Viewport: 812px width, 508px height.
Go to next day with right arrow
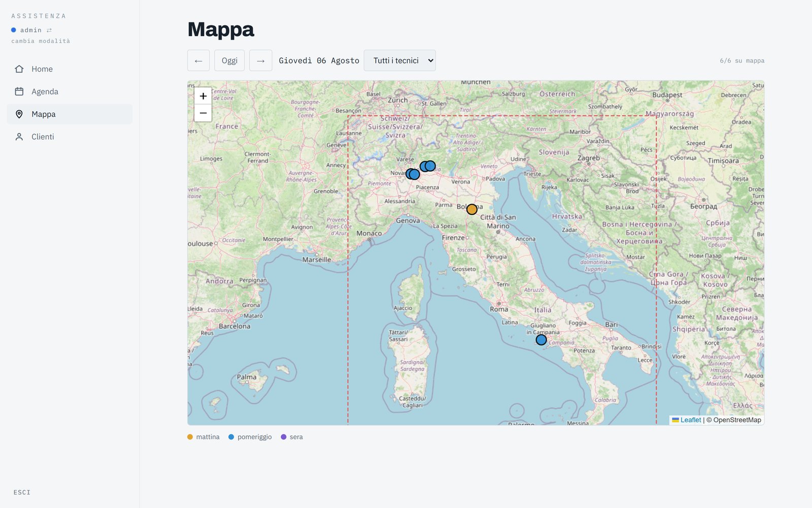[x=261, y=60]
